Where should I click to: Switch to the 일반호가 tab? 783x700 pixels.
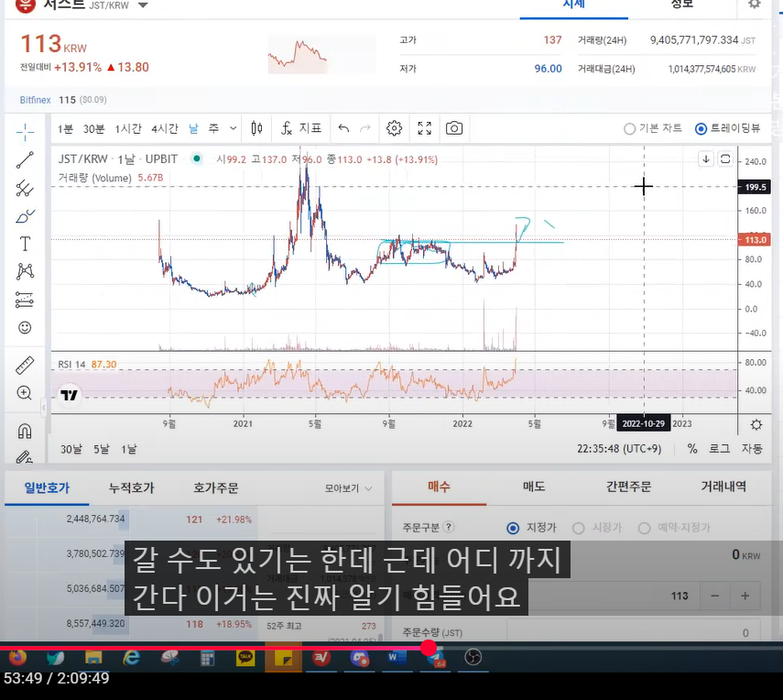click(x=47, y=487)
